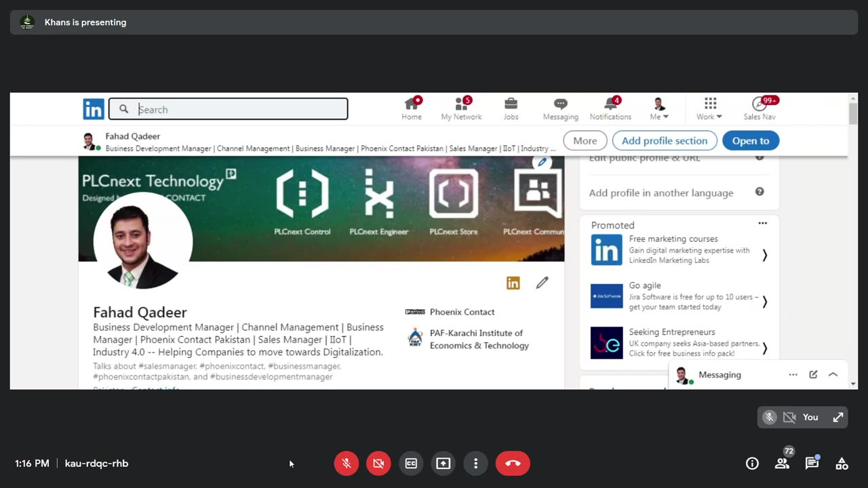
Task: Click the LinkedIn logo icon
Action: 94,109
